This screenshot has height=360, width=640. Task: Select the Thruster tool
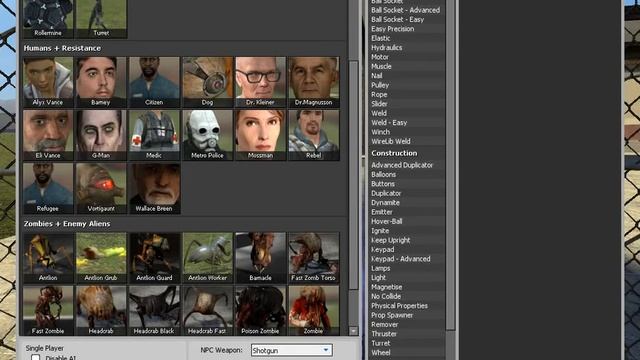[x=384, y=334]
